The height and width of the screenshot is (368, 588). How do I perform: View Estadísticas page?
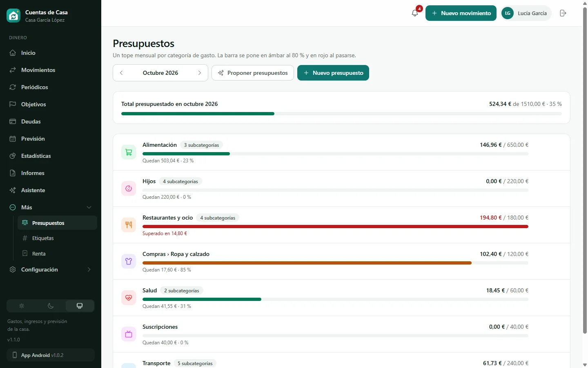coord(51,156)
